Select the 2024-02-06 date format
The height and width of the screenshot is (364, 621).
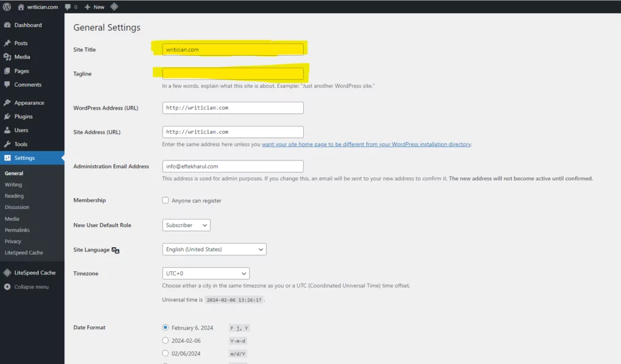165,340
